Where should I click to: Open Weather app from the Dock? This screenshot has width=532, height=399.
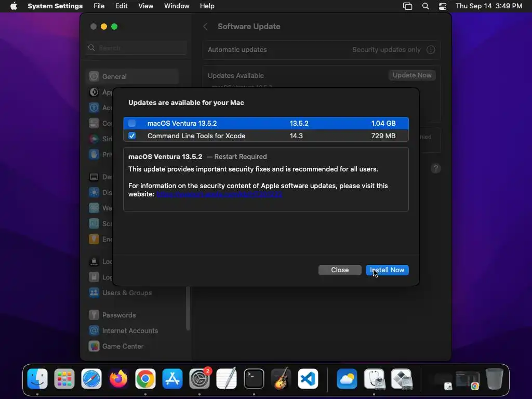347,379
